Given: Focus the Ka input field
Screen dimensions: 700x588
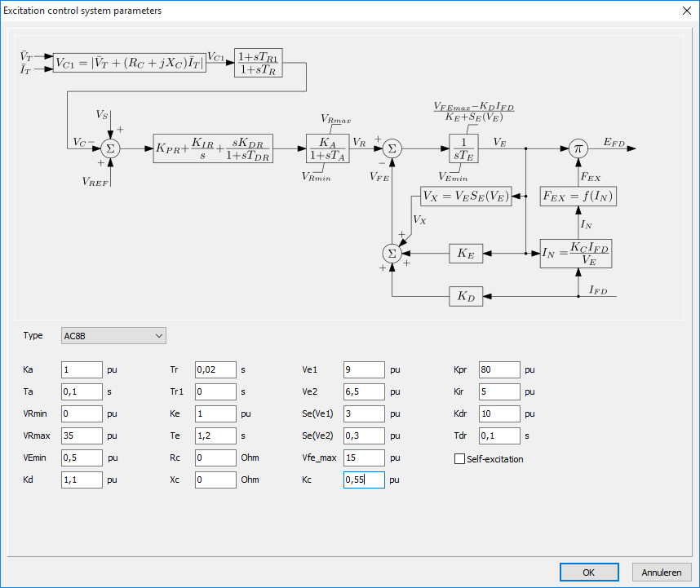Looking at the screenshot, I should tap(82, 369).
